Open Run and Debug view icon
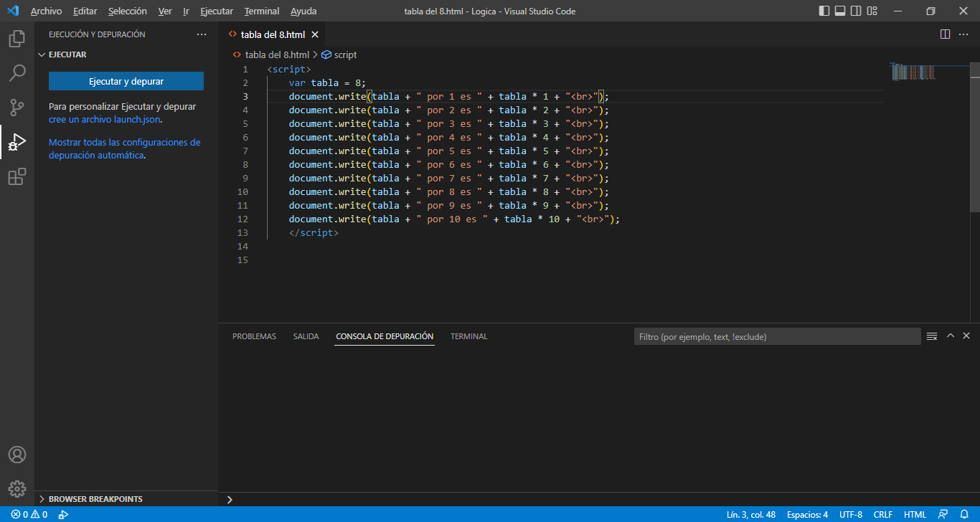The height and width of the screenshot is (522, 980). (x=17, y=142)
